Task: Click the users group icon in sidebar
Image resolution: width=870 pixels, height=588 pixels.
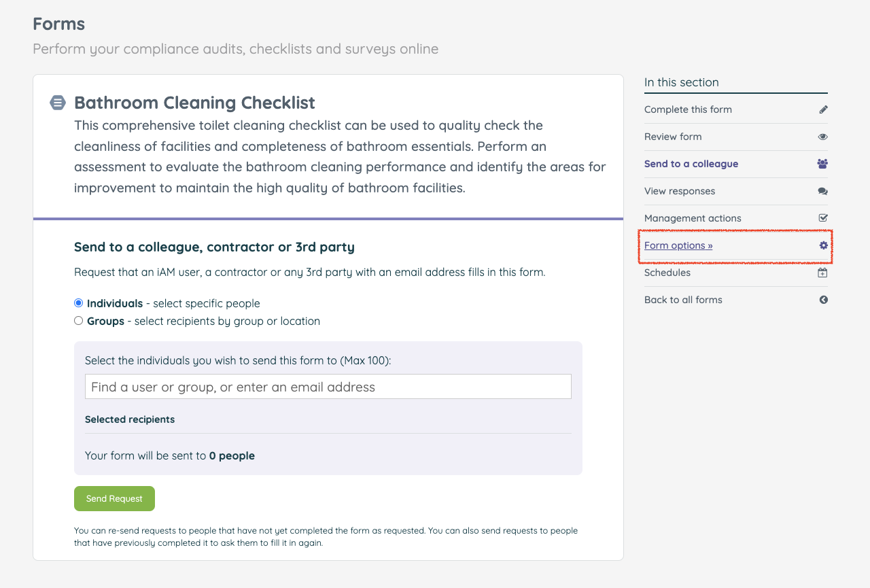Action: [823, 164]
